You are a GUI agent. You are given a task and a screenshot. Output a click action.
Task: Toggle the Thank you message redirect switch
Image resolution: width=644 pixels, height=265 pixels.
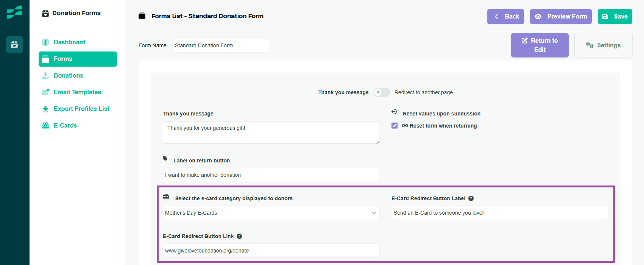pos(381,92)
